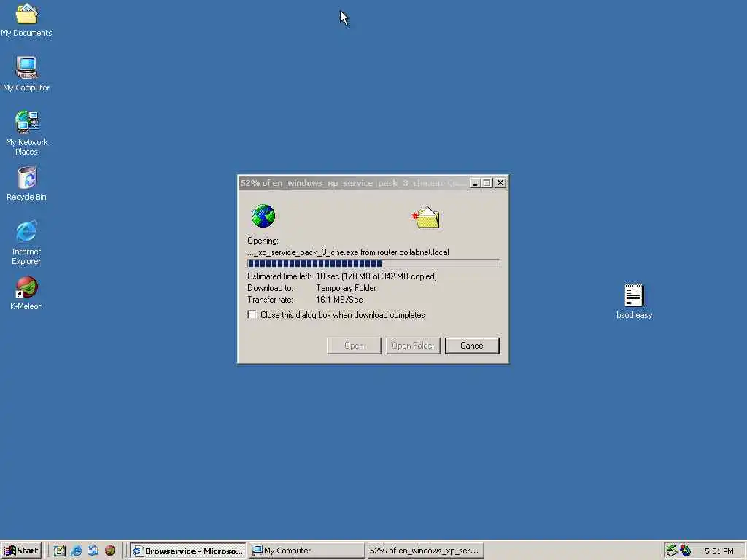Screen dimensions: 747x560
Task: Click the '10 sec (178 MB of 342 MB copied)' text
Action: pyautogui.click(x=376, y=276)
